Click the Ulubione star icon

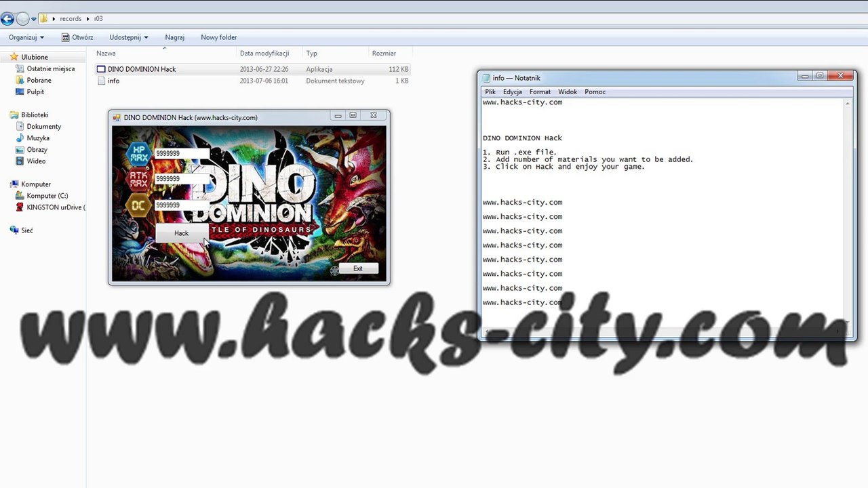pos(14,57)
